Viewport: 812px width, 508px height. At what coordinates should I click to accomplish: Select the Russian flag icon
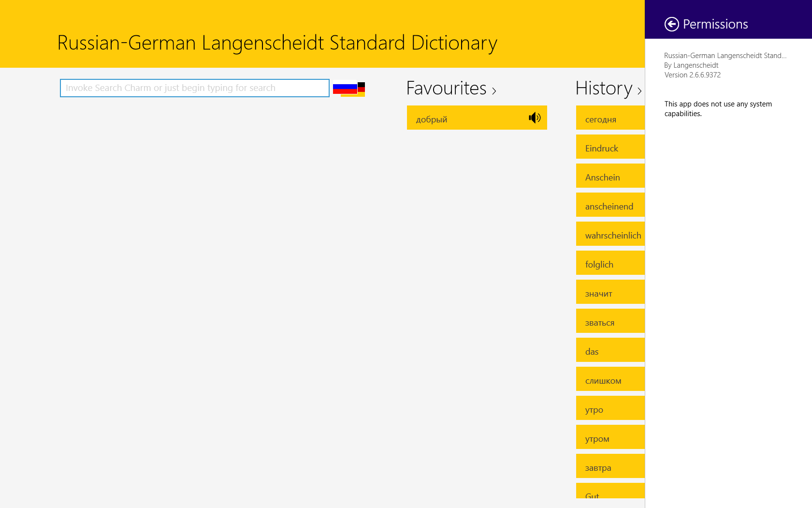pos(345,86)
